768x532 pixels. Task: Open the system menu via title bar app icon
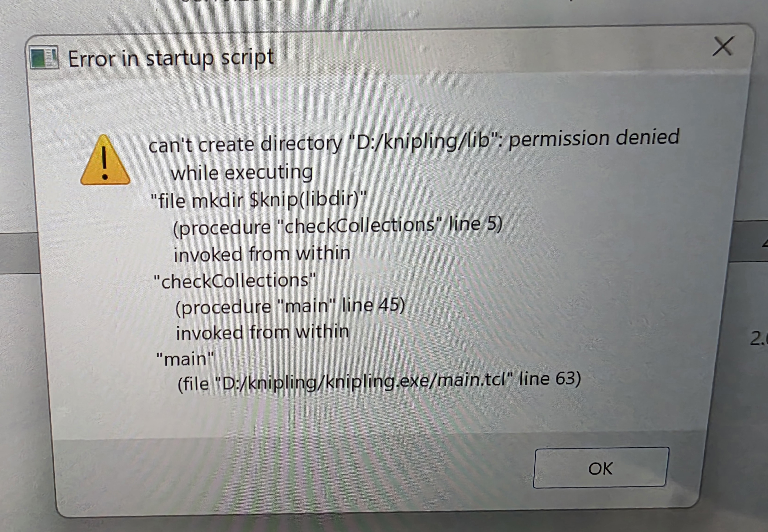tap(44, 58)
